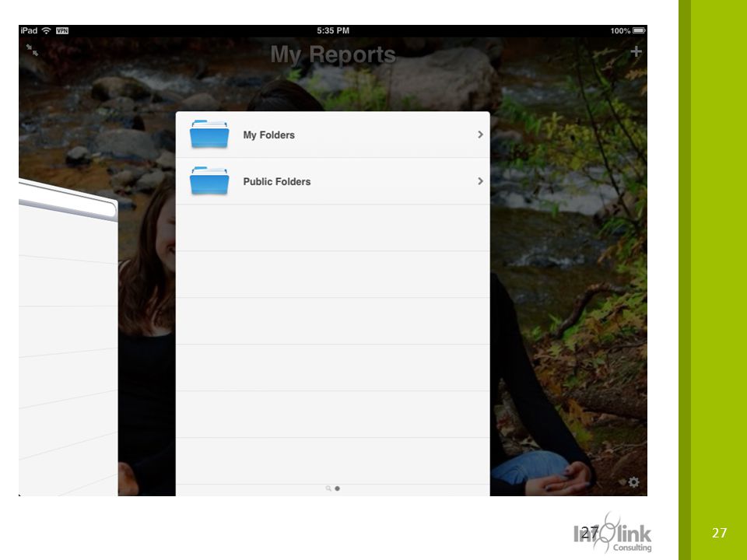Expand My Folders with its chevron arrow
The height and width of the screenshot is (560, 747).
[x=480, y=135]
